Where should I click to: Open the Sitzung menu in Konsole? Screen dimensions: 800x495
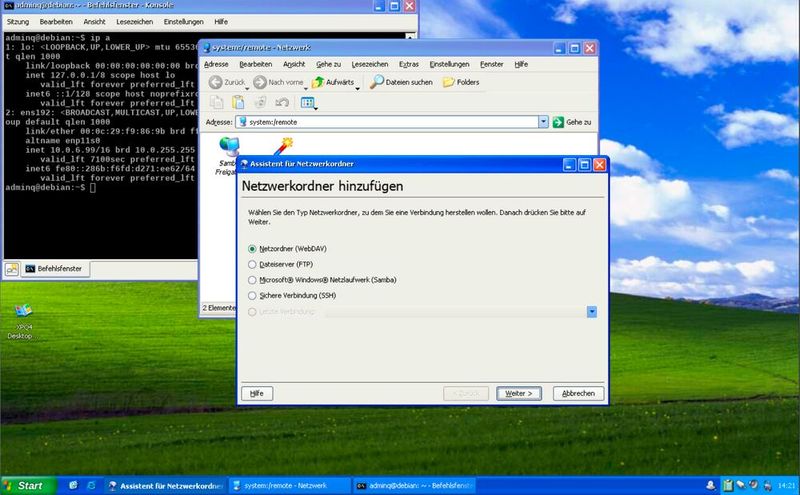[x=18, y=22]
